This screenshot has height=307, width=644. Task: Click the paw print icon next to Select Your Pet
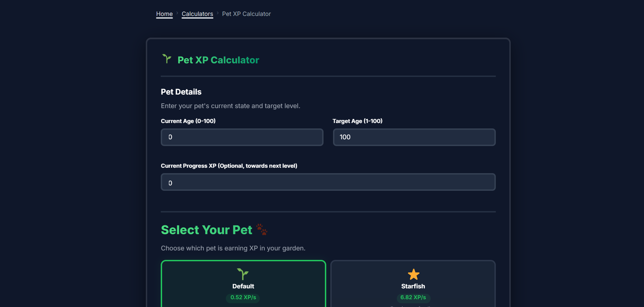[x=261, y=230]
